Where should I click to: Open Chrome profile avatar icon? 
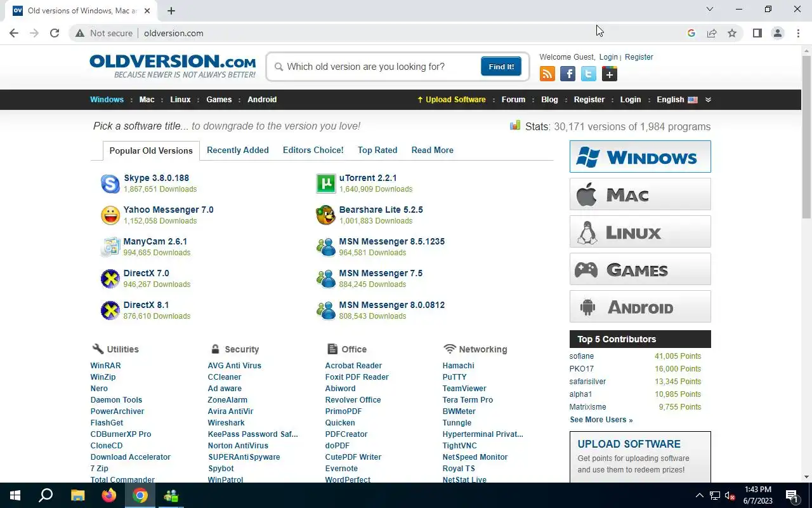coord(777,33)
